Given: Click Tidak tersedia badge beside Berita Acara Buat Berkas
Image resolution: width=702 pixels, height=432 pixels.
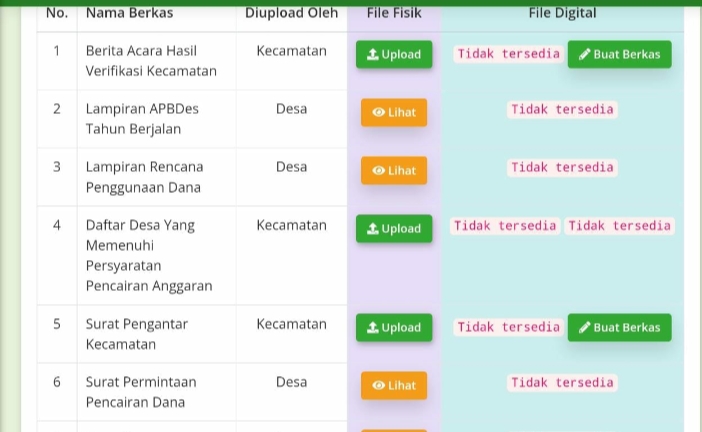Looking at the screenshot, I should pyautogui.click(x=508, y=54).
